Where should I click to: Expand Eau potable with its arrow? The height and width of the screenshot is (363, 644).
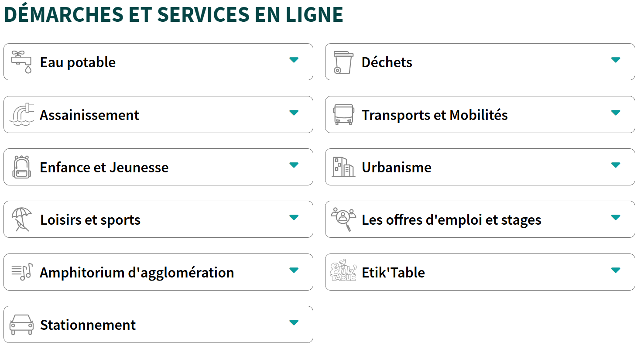(294, 60)
